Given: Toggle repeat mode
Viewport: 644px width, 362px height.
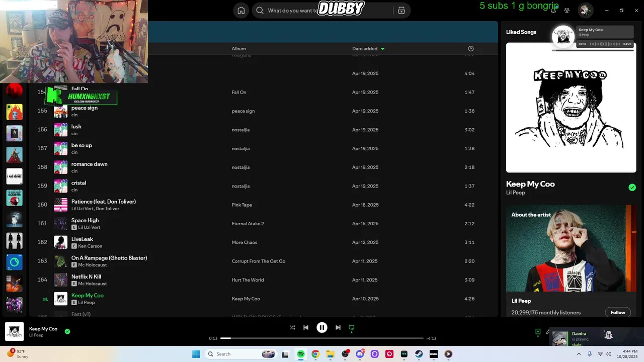Looking at the screenshot, I should [x=352, y=327].
